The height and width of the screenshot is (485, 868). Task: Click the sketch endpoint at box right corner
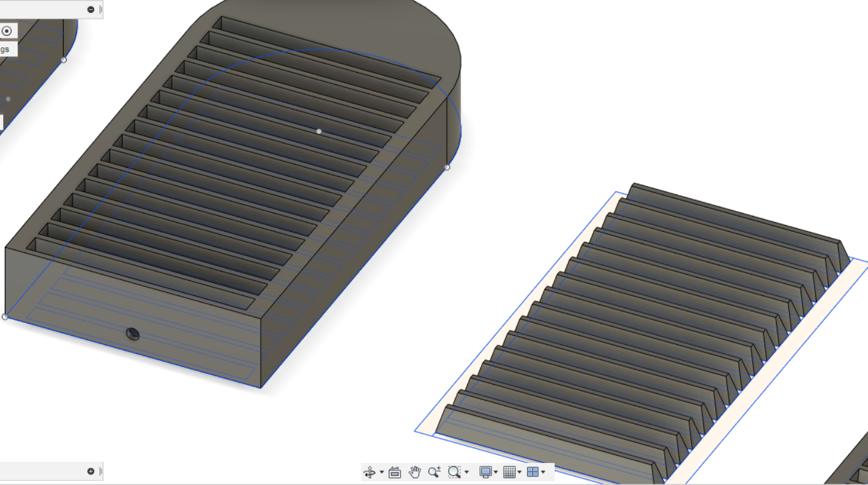(447, 167)
